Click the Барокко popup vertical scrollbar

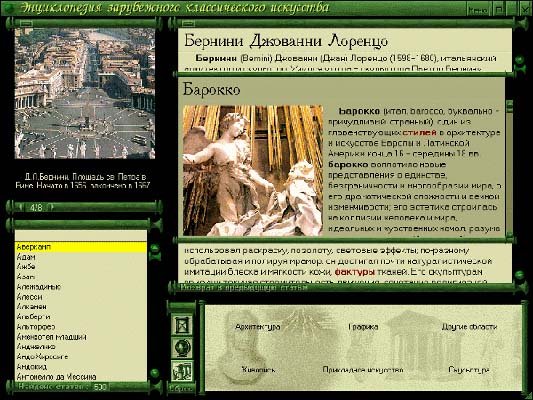[x=509, y=170]
